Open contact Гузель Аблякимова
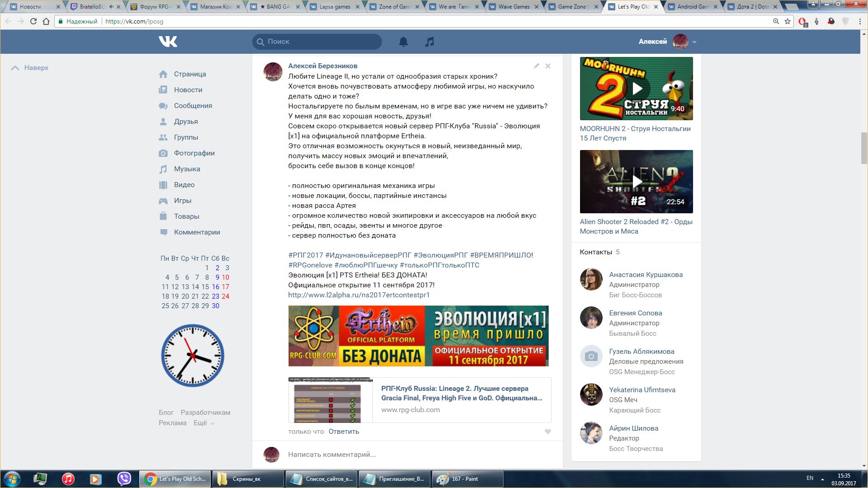 642,352
